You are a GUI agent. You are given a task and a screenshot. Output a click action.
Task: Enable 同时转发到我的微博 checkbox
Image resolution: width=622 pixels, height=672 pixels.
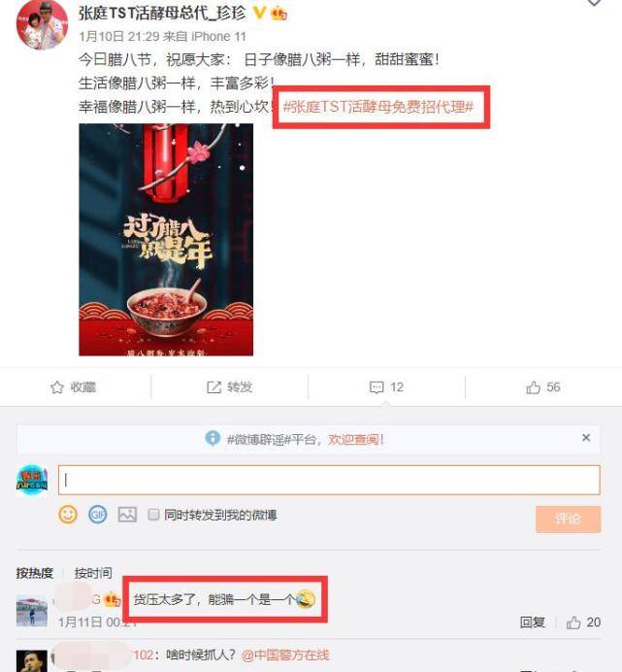coord(153,515)
